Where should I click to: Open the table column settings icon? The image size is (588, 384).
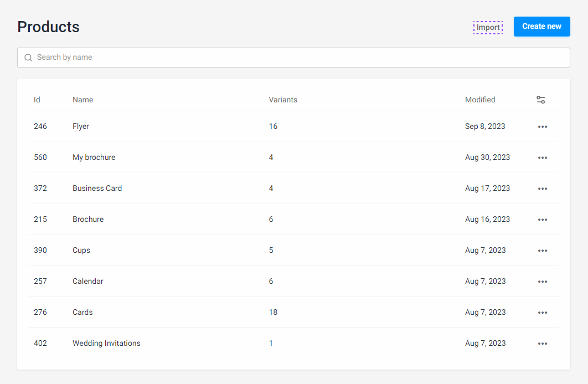click(540, 100)
